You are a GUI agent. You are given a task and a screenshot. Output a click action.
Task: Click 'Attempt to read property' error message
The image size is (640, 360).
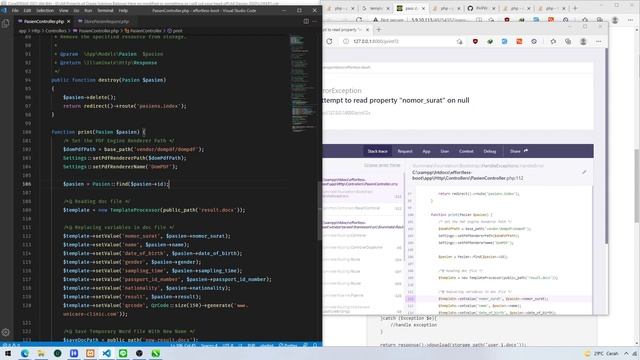point(396,100)
